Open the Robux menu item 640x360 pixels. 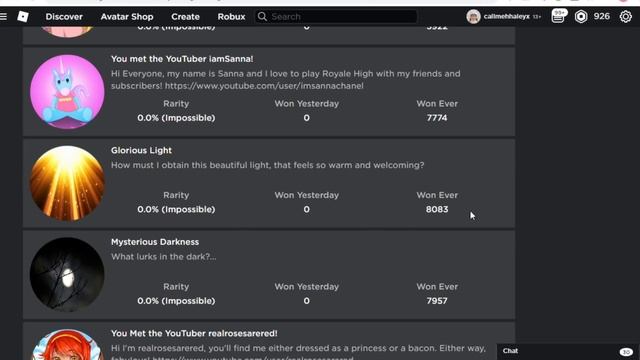(x=231, y=17)
